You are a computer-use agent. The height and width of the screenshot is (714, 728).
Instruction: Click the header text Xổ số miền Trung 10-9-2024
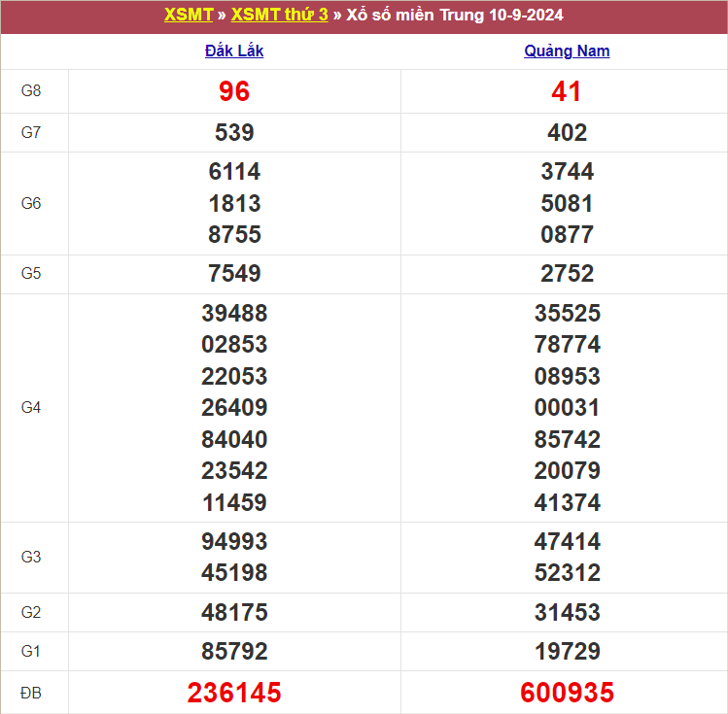tap(455, 16)
